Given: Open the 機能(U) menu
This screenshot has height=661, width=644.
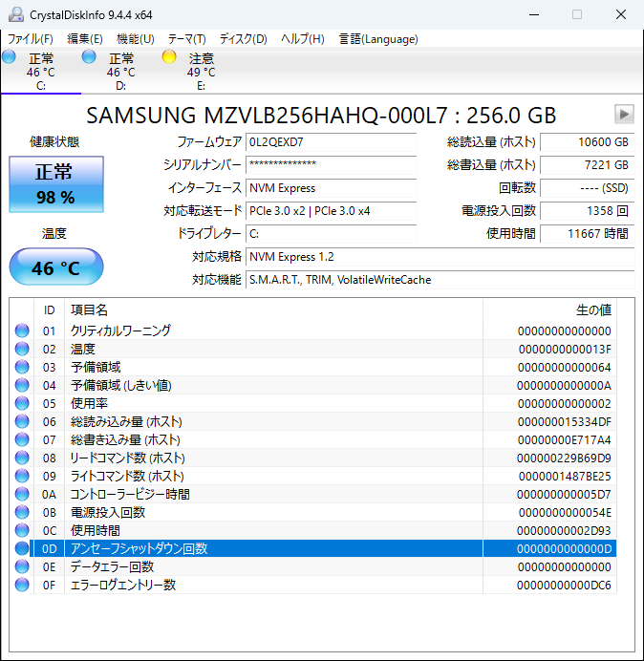Looking at the screenshot, I should (136, 39).
